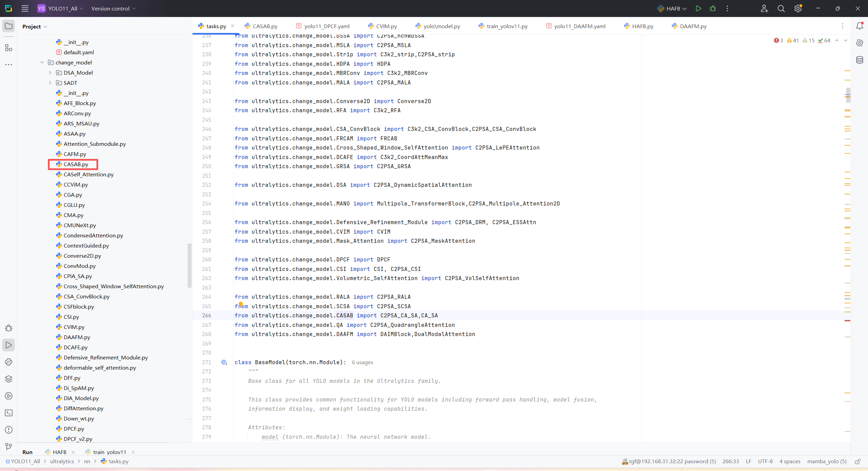
Task: Expand the DSA_Model folder
Action: (x=50, y=73)
